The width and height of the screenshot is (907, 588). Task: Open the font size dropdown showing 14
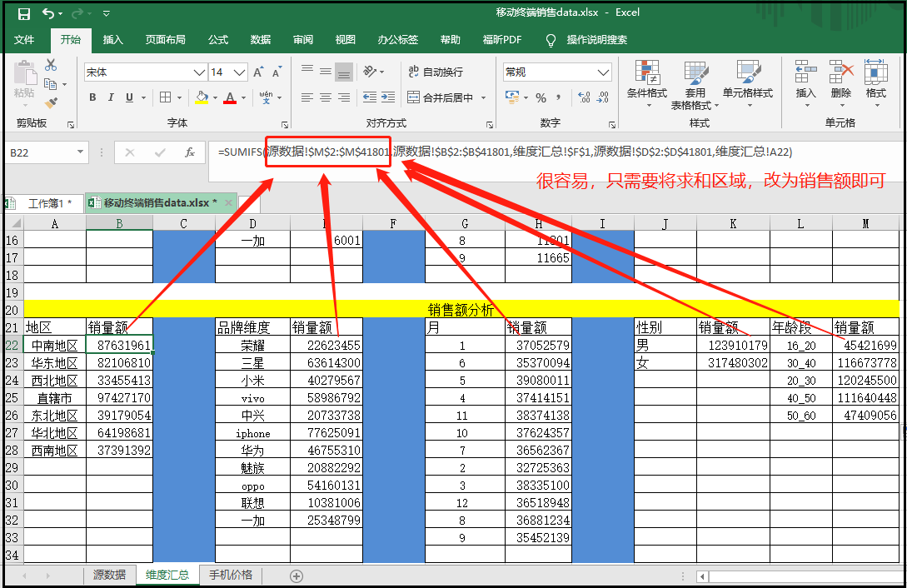[x=240, y=72]
